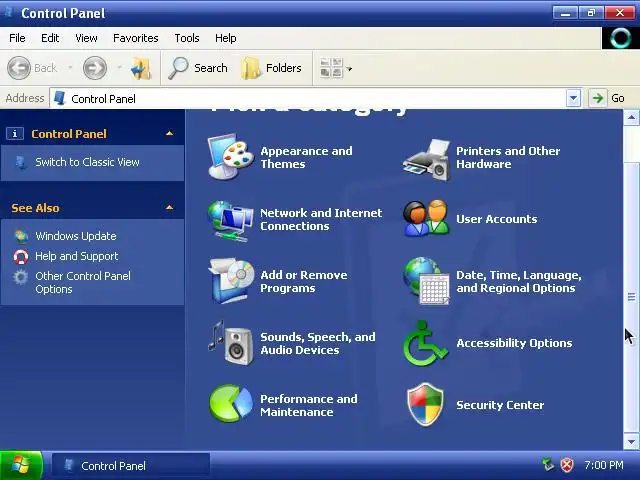Click the Accessibility Options text link
The image size is (640, 480).
click(x=514, y=343)
